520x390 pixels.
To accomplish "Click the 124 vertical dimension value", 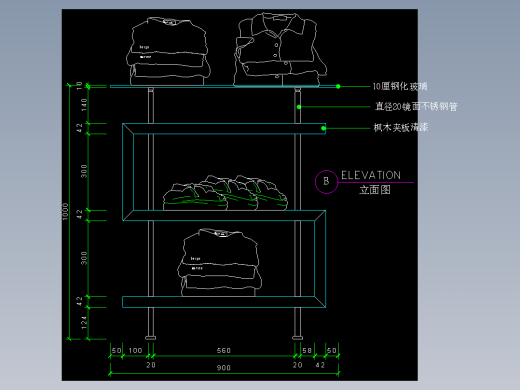I will coord(84,322).
